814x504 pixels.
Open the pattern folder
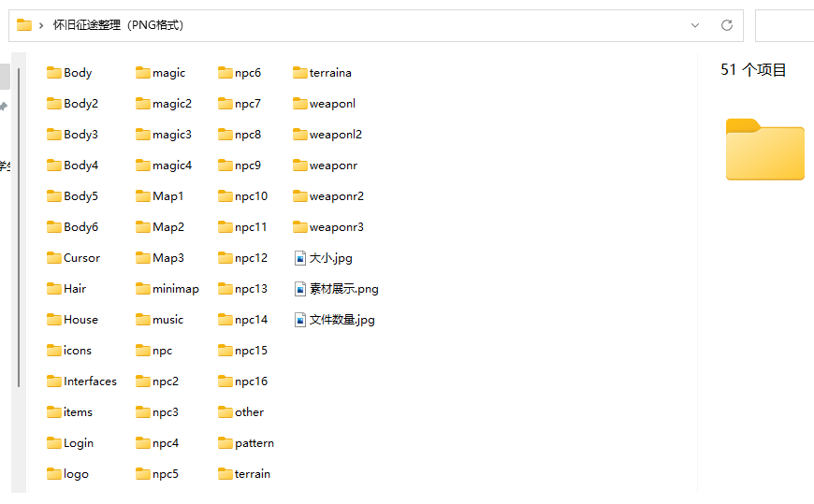coord(254,443)
